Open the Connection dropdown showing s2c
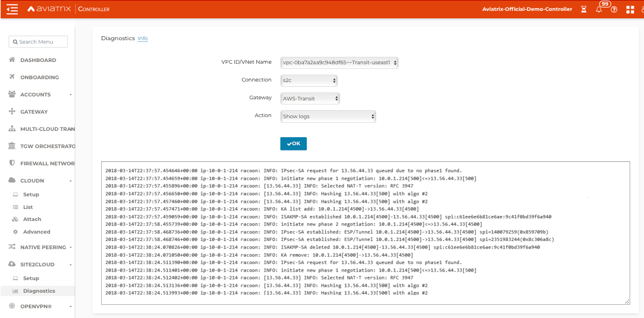Screen dimensions: 644x318 pos(310,80)
